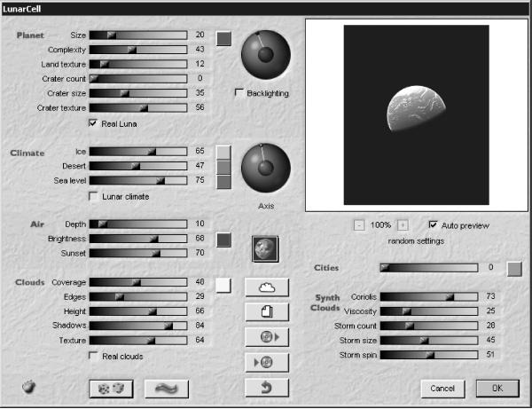Click the Complexity value 43
This screenshot has height=409, width=532.
[199, 49]
